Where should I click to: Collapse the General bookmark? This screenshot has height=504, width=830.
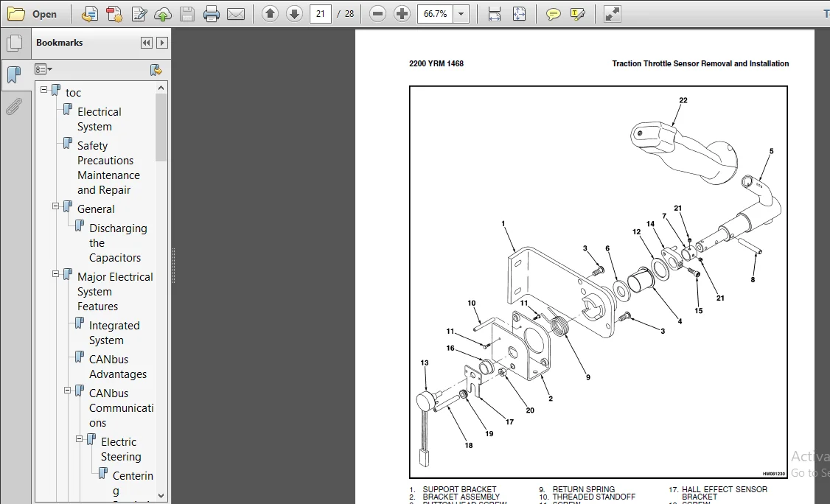(x=55, y=206)
